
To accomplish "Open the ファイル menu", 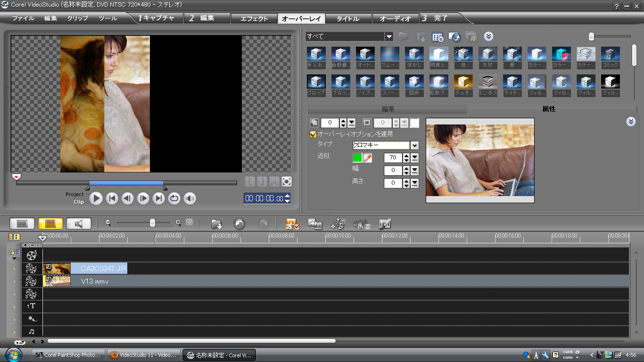I will pyautogui.click(x=23, y=18).
